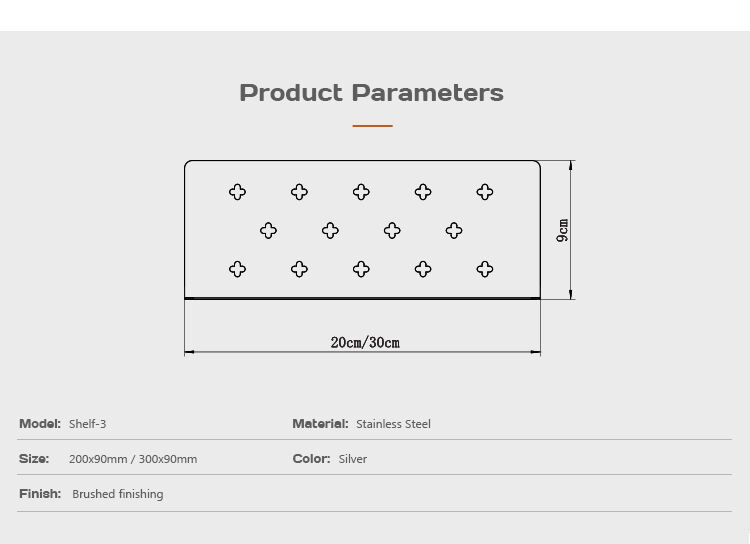Click the "Finish:" label

tap(40, 494)
